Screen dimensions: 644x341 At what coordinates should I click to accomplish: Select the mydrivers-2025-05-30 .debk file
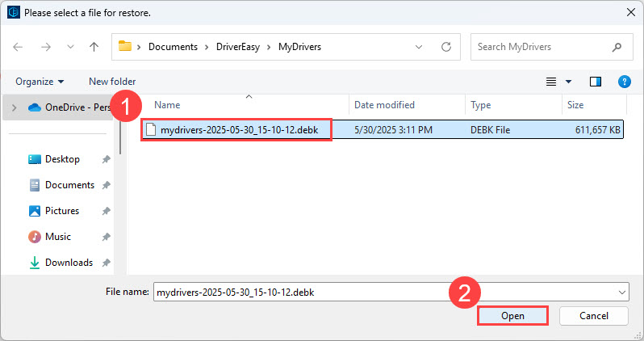[238, 130]
